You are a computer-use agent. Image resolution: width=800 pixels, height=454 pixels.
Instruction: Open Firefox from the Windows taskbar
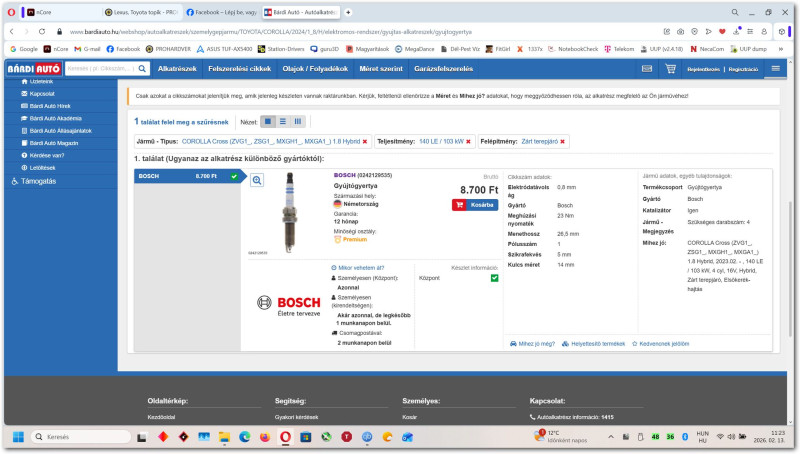(265, 437)
